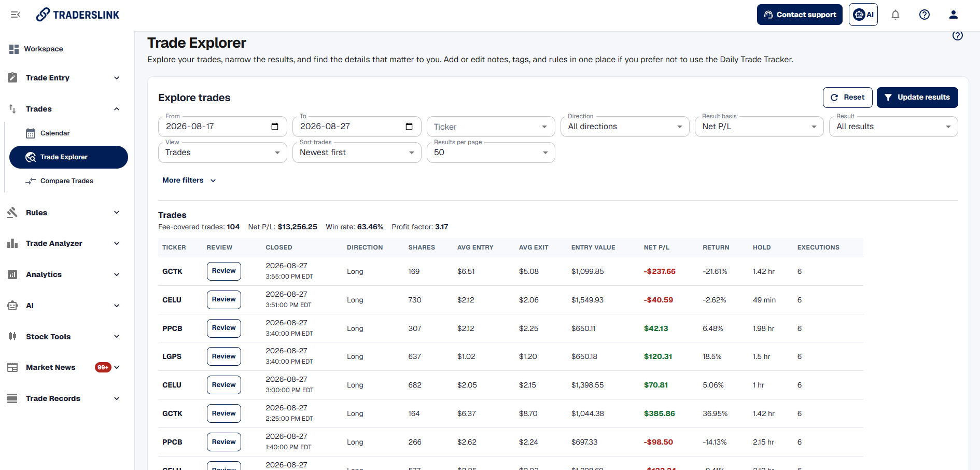Click the To date field 2026-08-27
Image resolution: width=980 pixels, height=470 pixels.
pos(357,127)
